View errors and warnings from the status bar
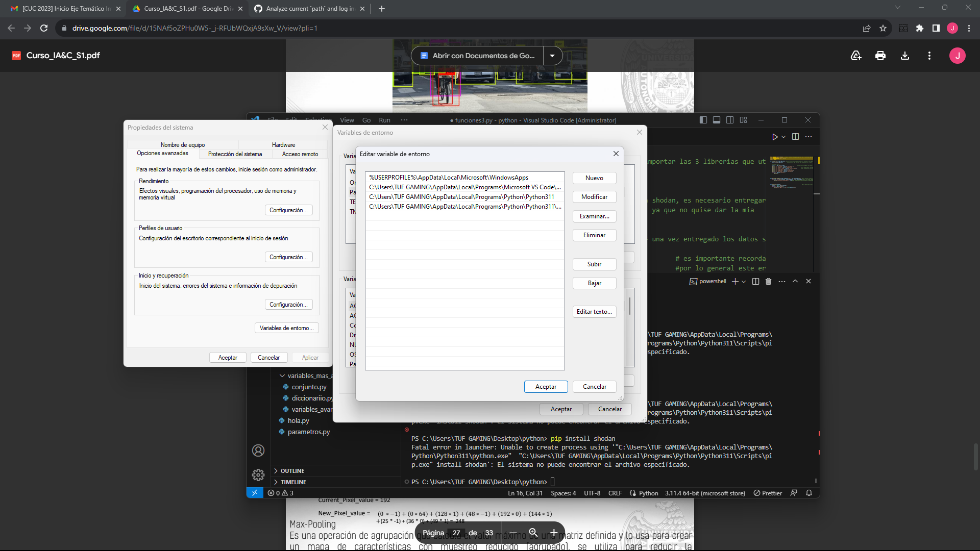Viewport: 980px width, 551px height. pyautogui.click(x=280, y=493)
